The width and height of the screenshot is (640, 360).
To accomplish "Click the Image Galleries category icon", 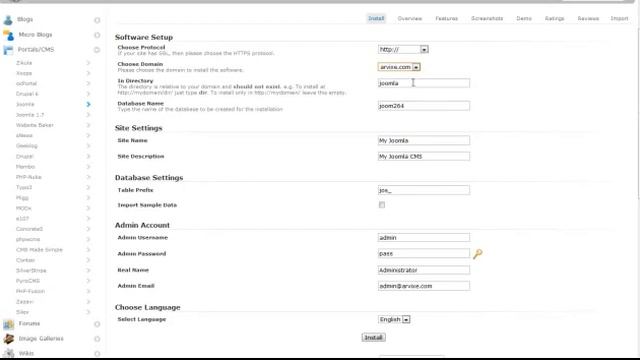I will [x=9, y=339].
